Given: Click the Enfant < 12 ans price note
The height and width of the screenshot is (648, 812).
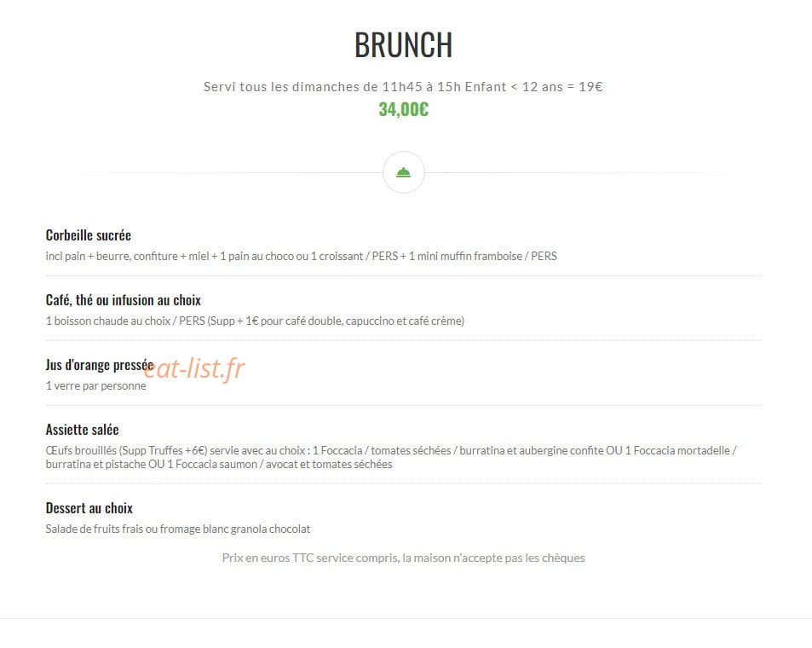Looking at the screenshot, I should pyautogui.click(x=534, y=87).
